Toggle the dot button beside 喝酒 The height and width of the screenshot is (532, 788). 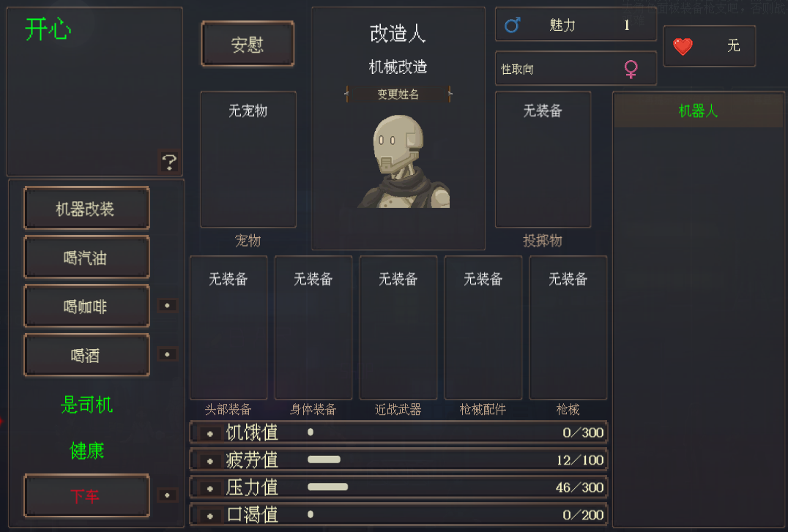(x=168, y=354)
